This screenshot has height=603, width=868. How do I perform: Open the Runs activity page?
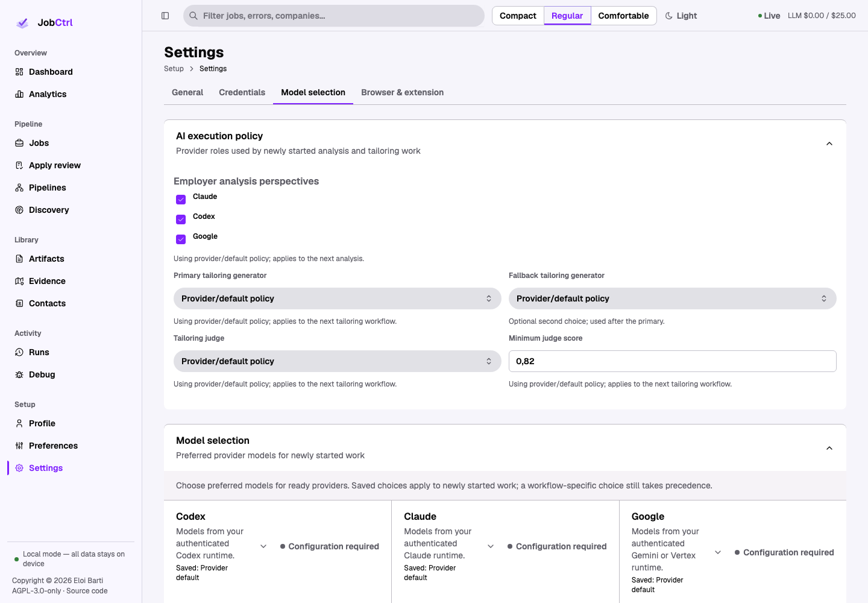71,352
